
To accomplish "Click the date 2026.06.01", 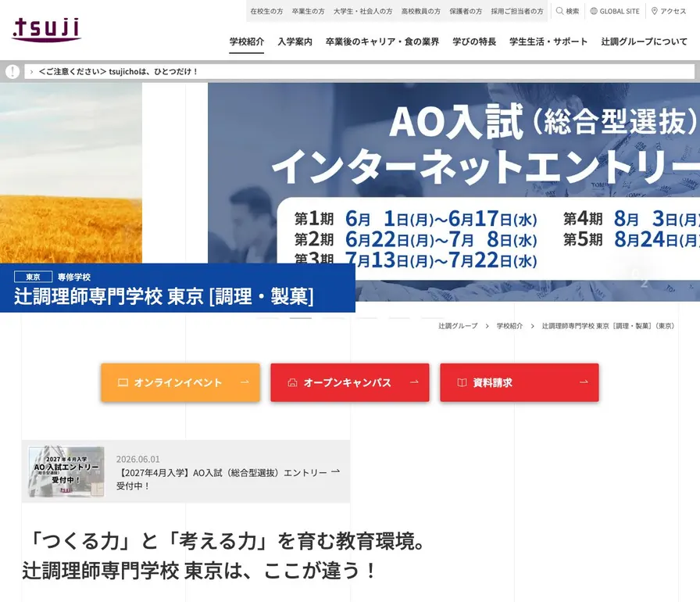I will [x=138, y=459].
